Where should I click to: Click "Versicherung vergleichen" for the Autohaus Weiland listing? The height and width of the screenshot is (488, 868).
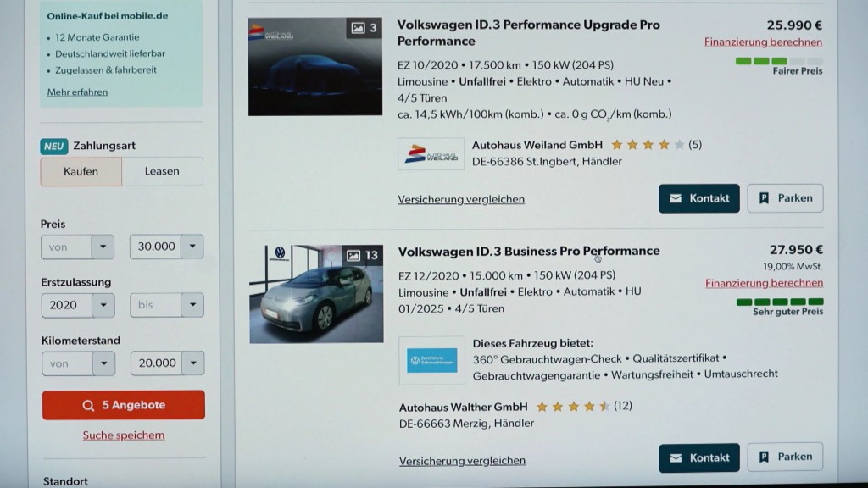(x=461, y=199)
